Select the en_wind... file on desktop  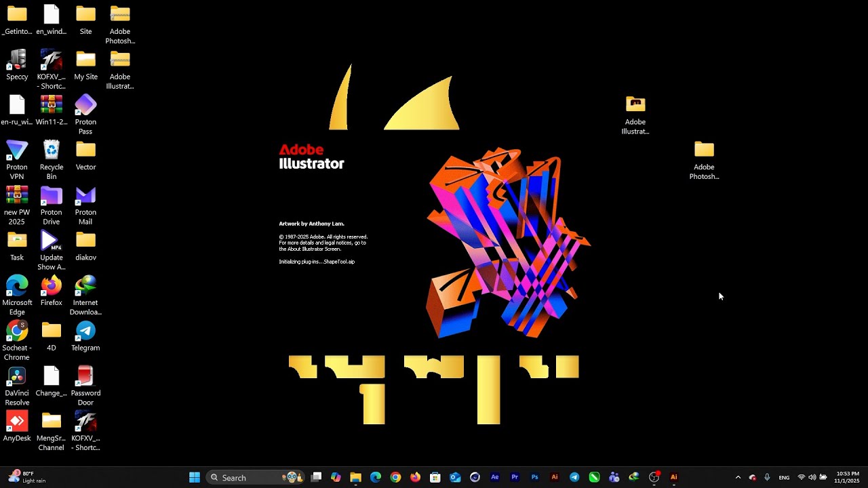coord(52,20)
